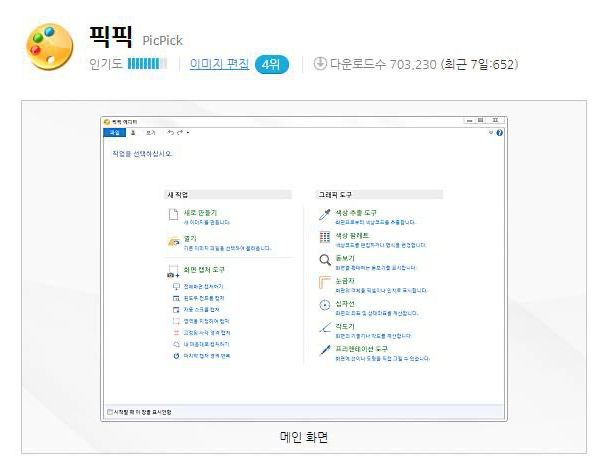Open Help via the blue question icon
This screenshot has width=611, height=463.
[x=500, y=133]
